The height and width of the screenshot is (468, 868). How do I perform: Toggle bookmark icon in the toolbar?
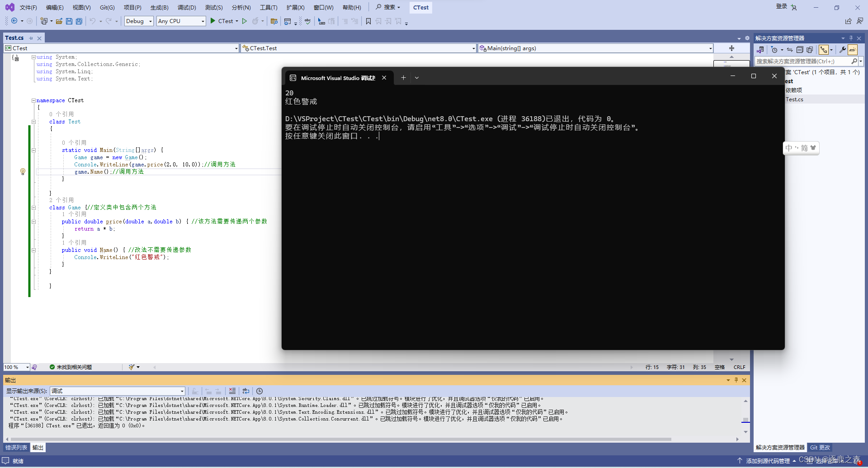368,21
